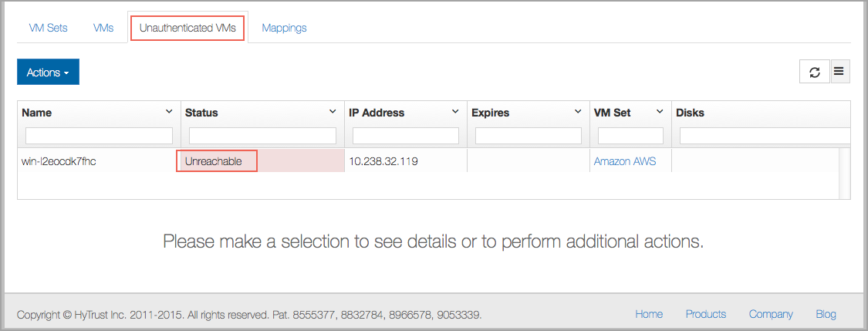Expand the Name column sort chevron
The height and width of the screenshot is (331, 868).
click(169, 112)
